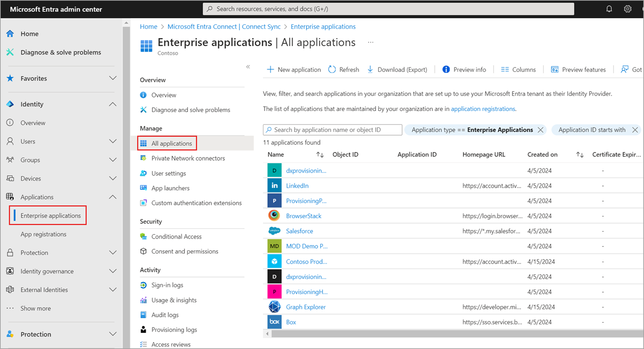This screenshot has width=644, height=349.
Task: Refresh the applications list
Action: coord(343,69)
